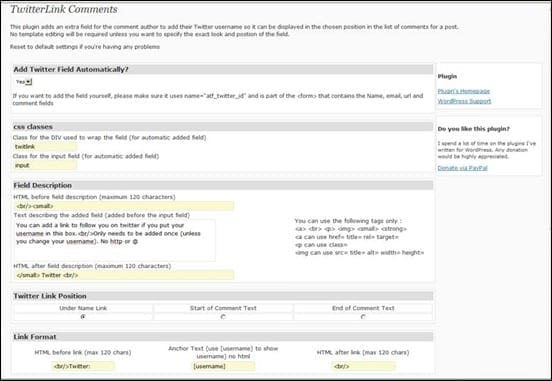Click 'Class for the input field' label
Image resolution: width=552 pixels, height=381 pixels.
[86, 156]
